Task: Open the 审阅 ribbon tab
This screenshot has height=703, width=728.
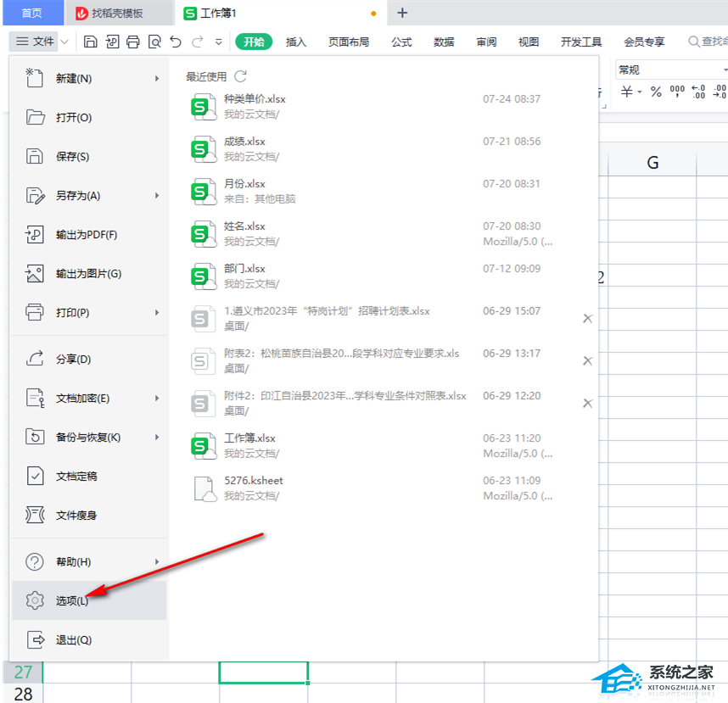Action: pos(486,42)
